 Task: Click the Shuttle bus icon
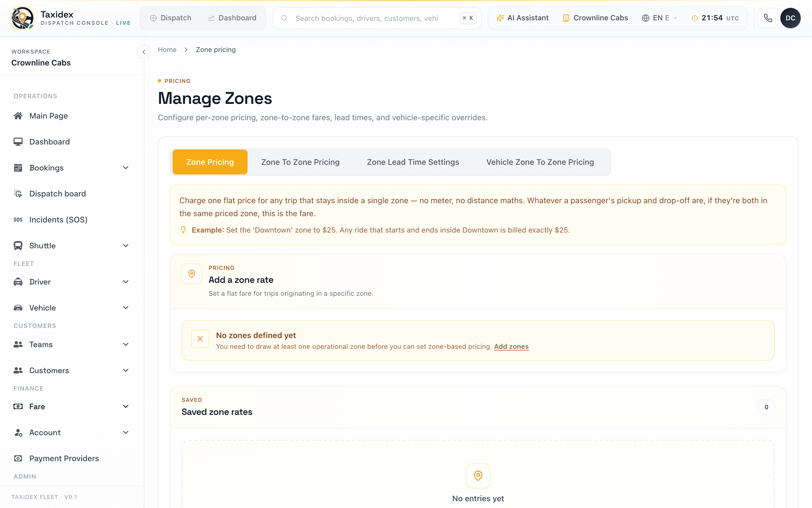(18, 246)
